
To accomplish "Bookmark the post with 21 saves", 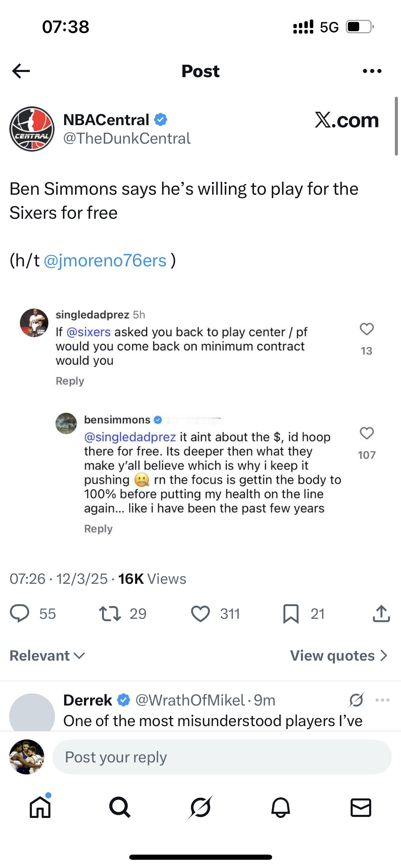I will 291,614.
